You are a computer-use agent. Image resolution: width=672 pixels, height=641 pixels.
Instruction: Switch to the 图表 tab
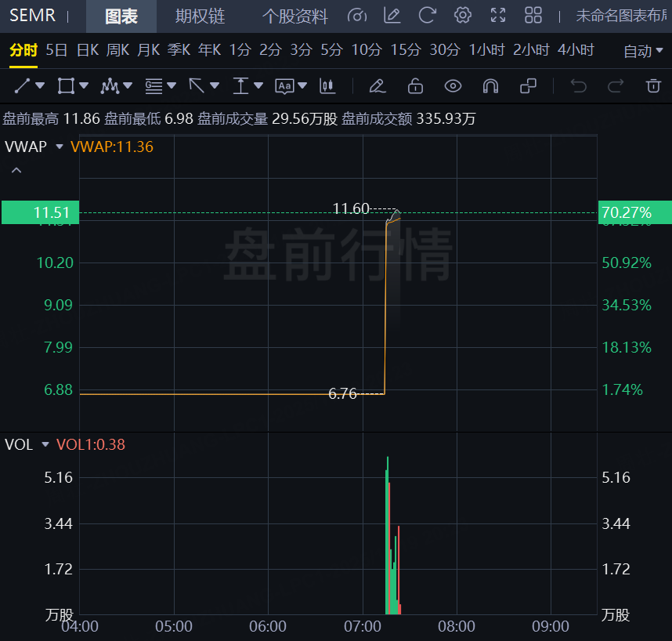click(x=121, y=16)
